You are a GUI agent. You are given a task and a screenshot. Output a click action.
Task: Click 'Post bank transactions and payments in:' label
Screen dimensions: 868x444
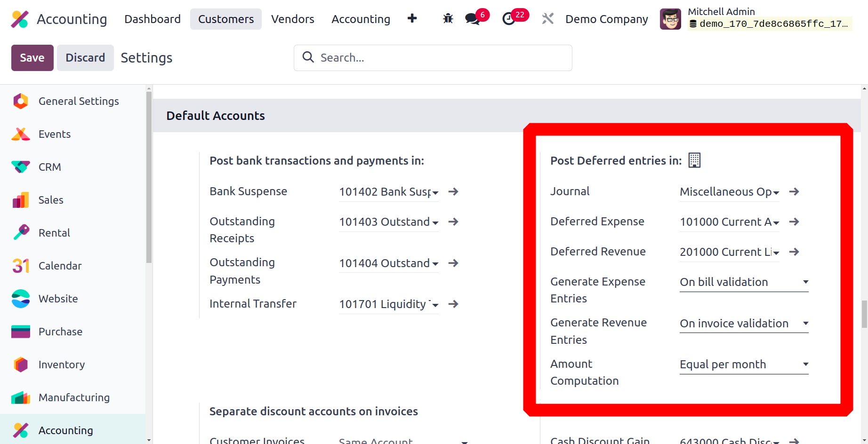coord(317,161)
